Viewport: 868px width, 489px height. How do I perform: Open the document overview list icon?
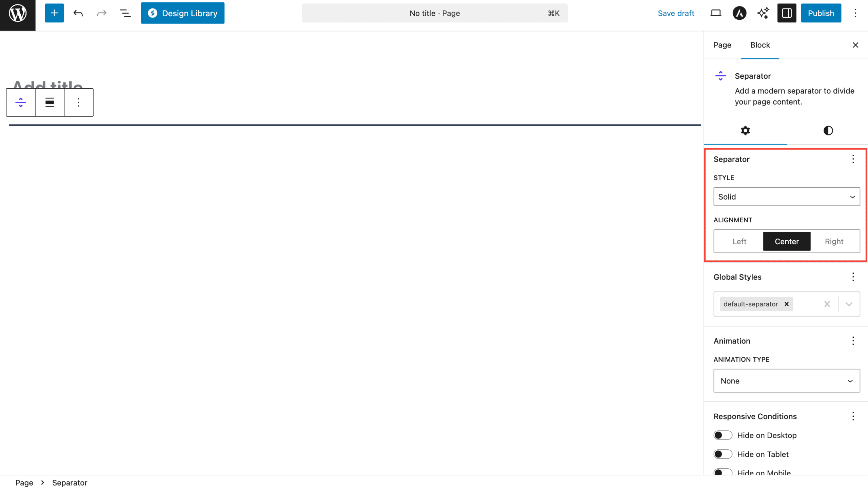(125, 13)
